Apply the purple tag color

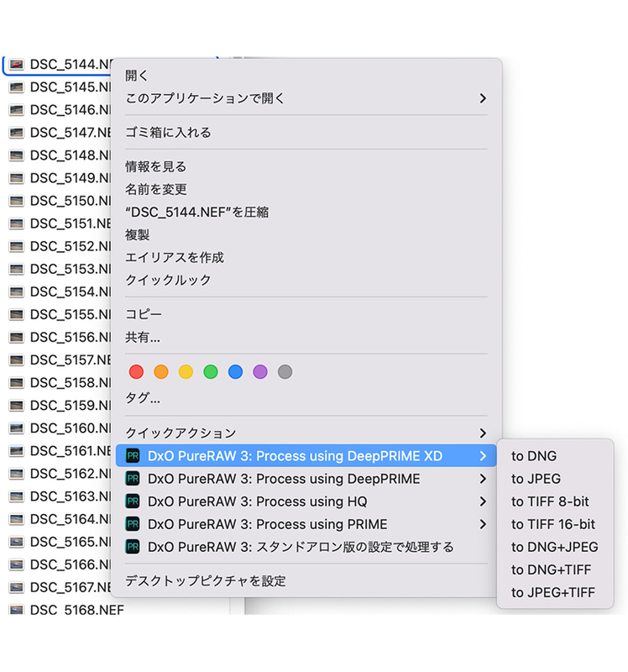point(260,371)
